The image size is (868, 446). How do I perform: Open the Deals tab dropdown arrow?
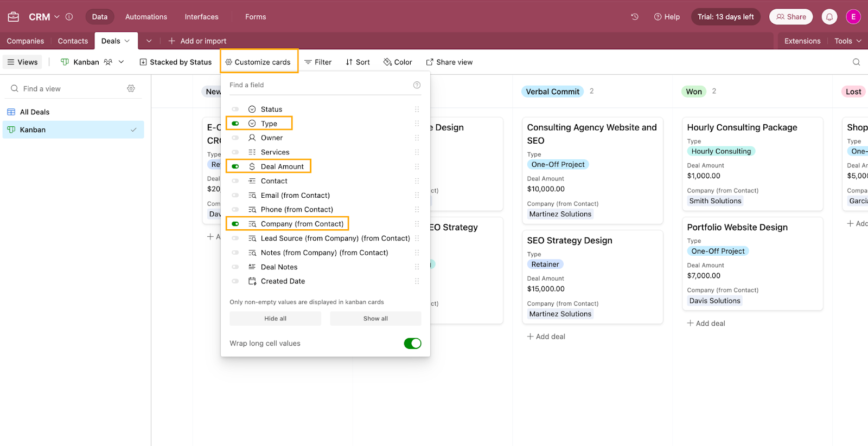pos(127,41)
